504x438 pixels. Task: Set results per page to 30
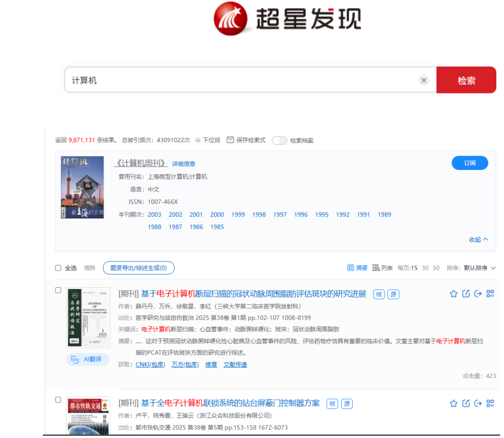coord(425,268)
